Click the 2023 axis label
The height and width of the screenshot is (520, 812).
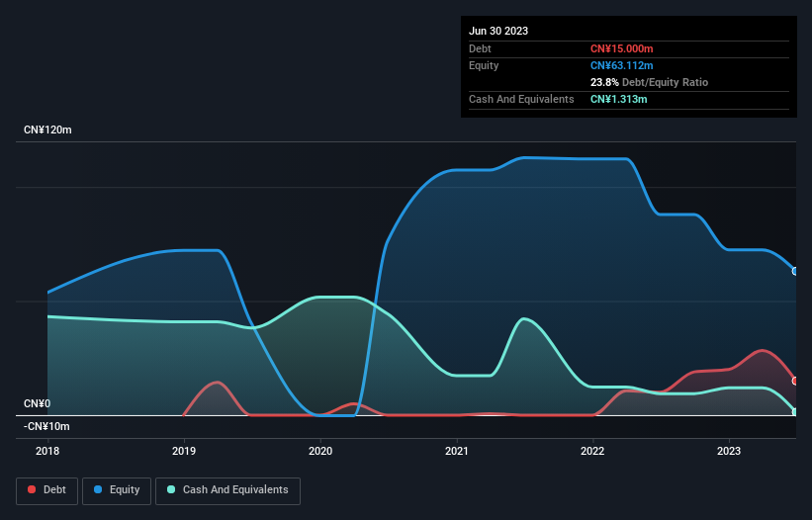tap(729, 451)
